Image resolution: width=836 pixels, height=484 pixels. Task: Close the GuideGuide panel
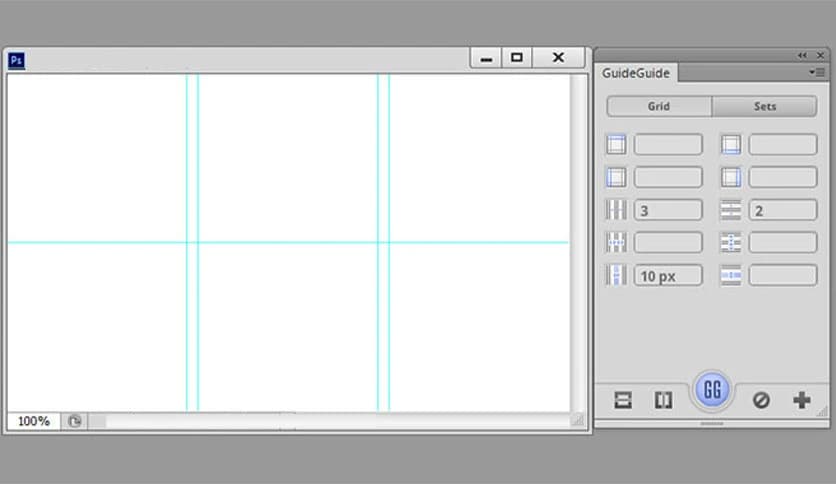[821, 55]
